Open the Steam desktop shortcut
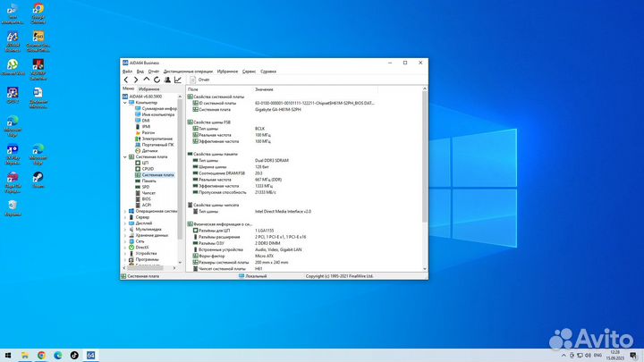 pyautogui.click(x=38, y=180)
